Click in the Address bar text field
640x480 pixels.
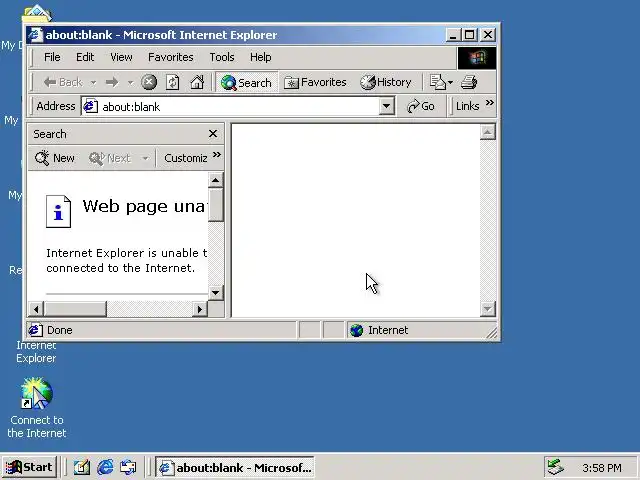[239, 107]
